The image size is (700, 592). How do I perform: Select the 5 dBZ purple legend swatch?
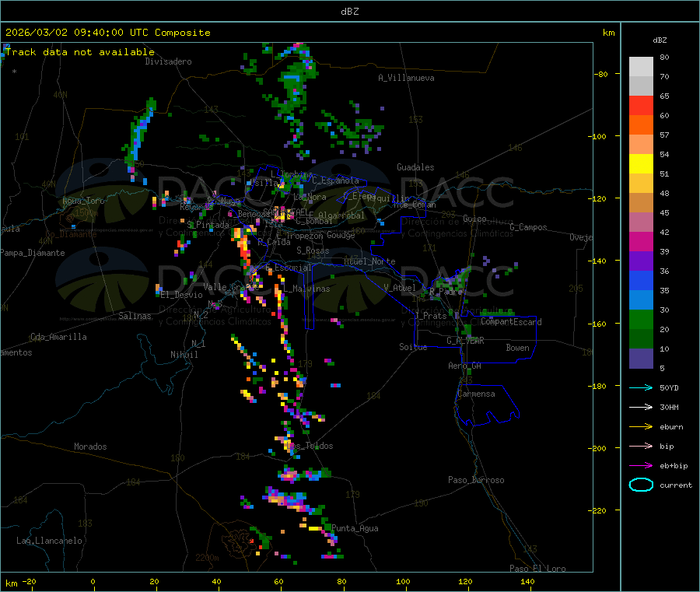pyautogui.click(x=641, y=359)
